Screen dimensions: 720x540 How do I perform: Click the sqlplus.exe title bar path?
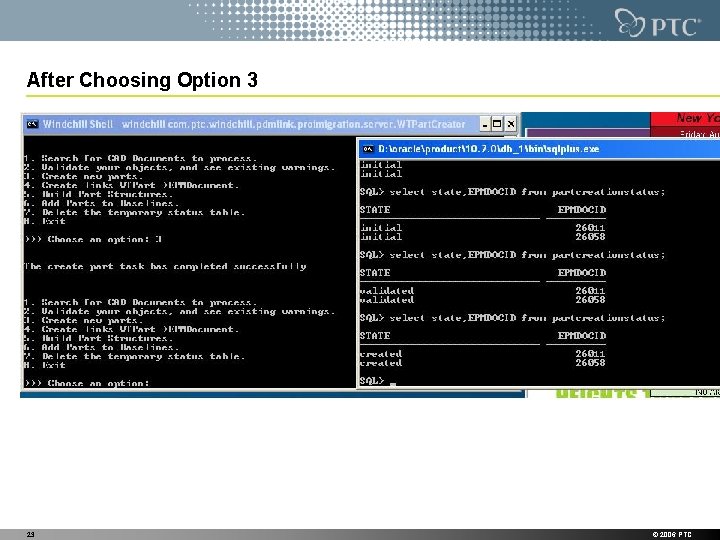coord(489,149)
